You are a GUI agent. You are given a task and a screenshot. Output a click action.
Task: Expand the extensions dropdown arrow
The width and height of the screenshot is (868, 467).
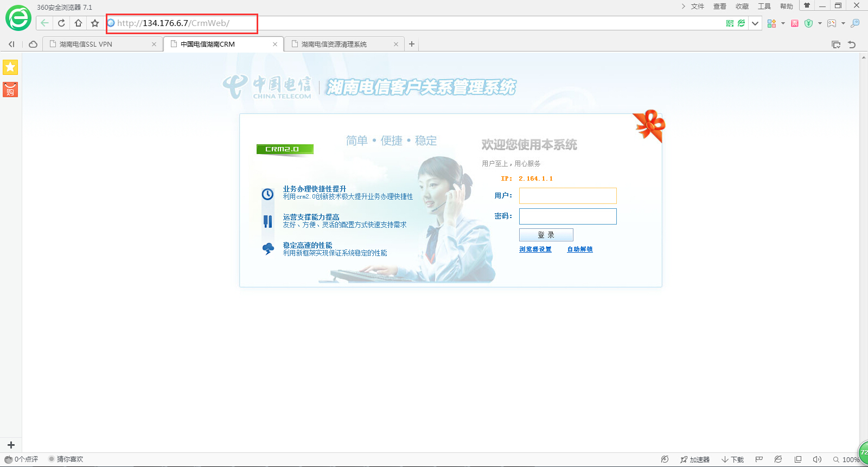coord(783,23)
